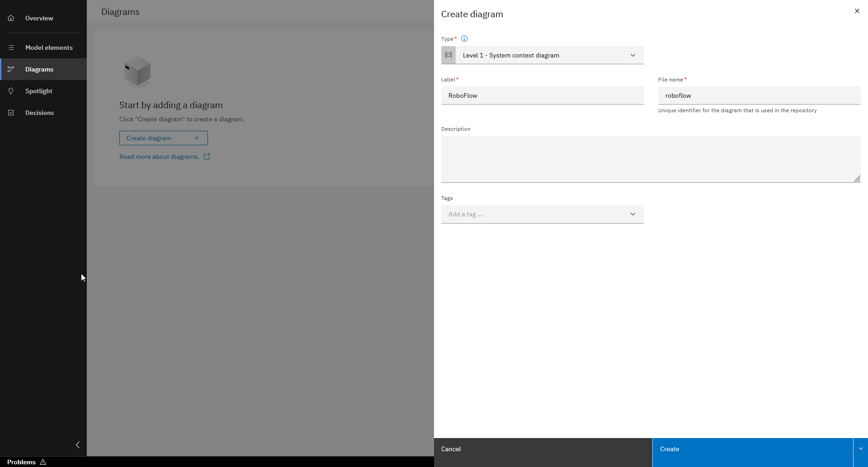This screenshot has height=467, width=868.
Task: Click the RoboFlow label input field
Action: point(542,95)
